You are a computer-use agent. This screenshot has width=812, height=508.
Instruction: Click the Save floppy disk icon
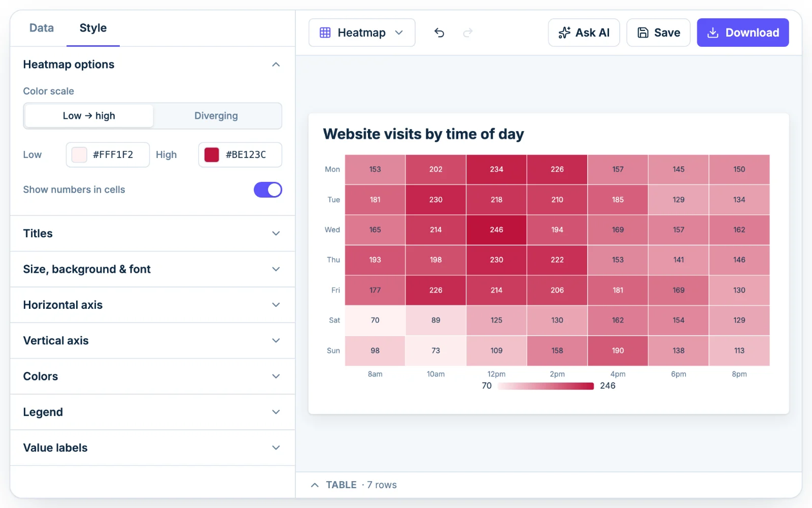643,33
